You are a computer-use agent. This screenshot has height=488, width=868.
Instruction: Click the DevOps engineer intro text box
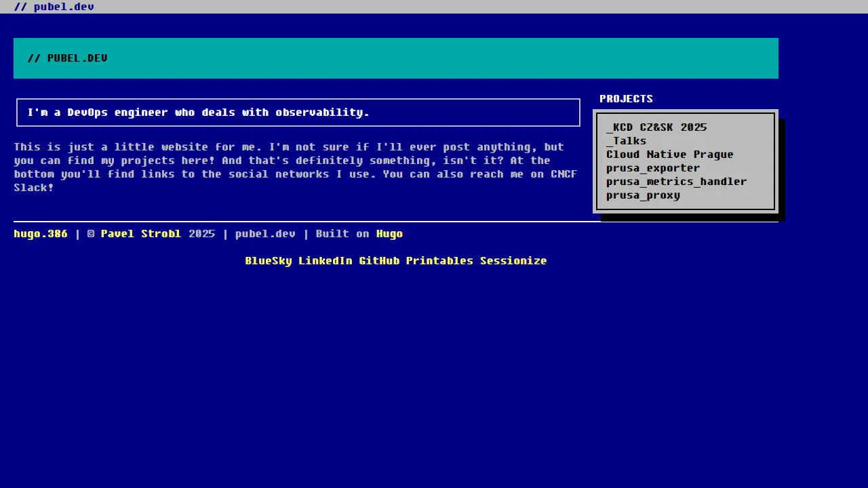coord(298,113)
